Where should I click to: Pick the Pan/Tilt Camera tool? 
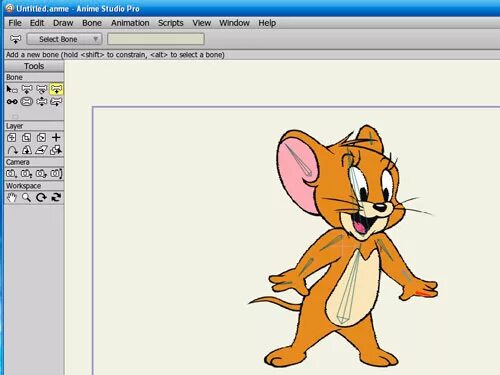click(x=56, y=174)
